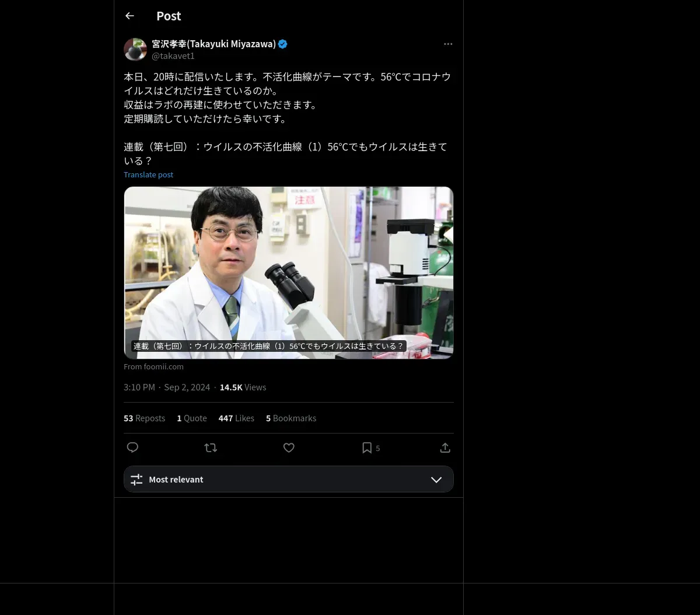Reply using the speech bubble icon
The image size is (700, 615).
click(x=132, y=448)
